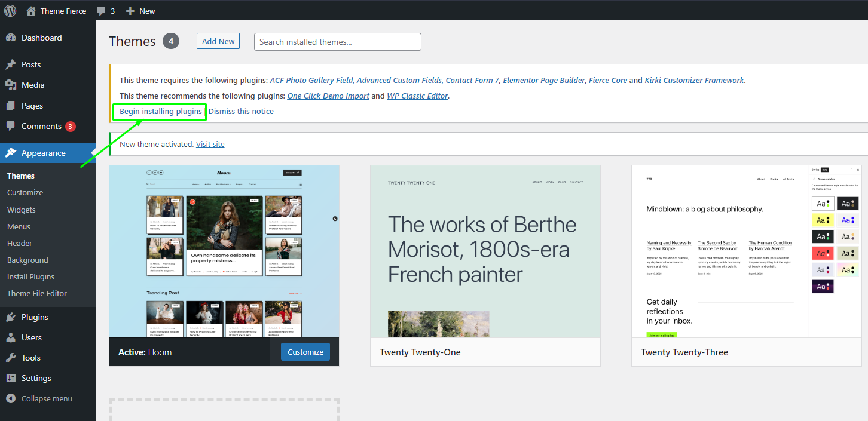Click the red comments count badge 3
868x421 pixels.
(71, 127)
